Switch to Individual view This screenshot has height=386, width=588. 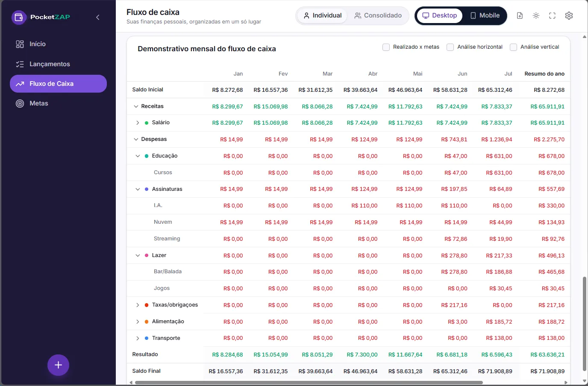click(323, 16)
